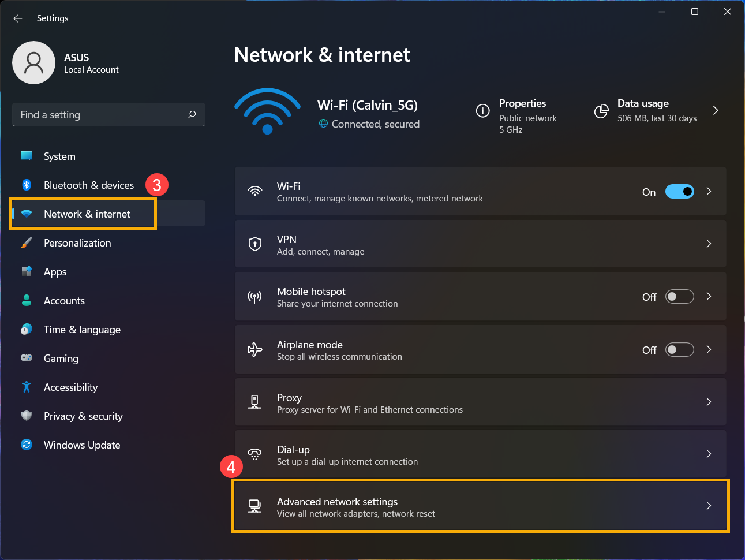Expand Advanced network settings chevron

click(x=709, y=506)
